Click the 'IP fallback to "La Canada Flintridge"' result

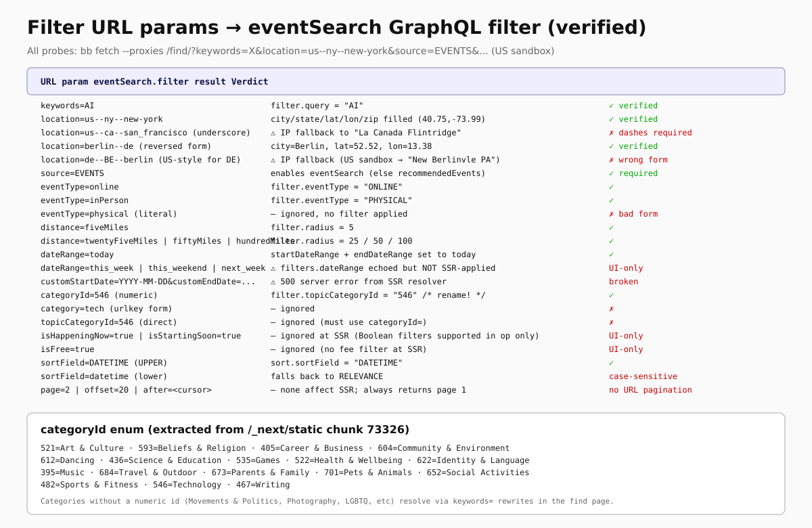pos(366,133)
